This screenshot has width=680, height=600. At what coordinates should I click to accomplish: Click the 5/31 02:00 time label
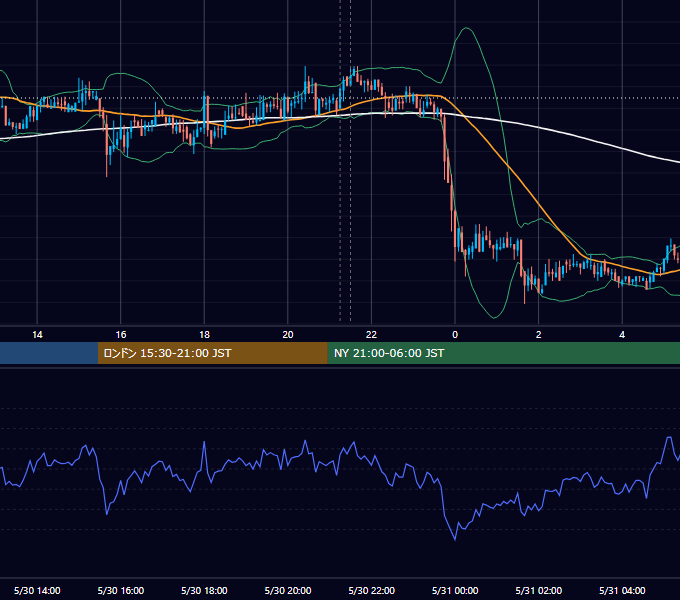point(539,590)
